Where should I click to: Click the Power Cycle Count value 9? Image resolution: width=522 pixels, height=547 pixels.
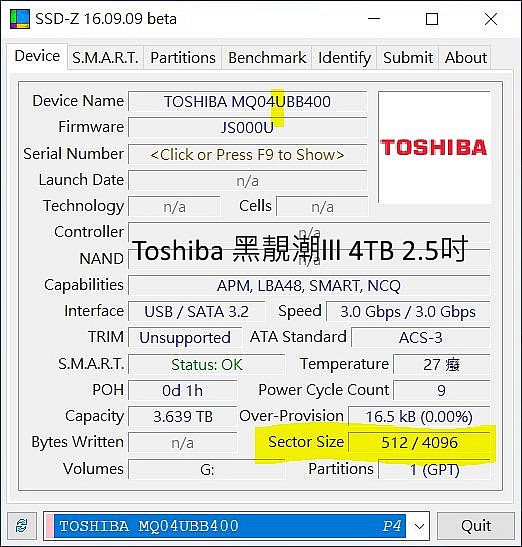click(x=441, y=390)
